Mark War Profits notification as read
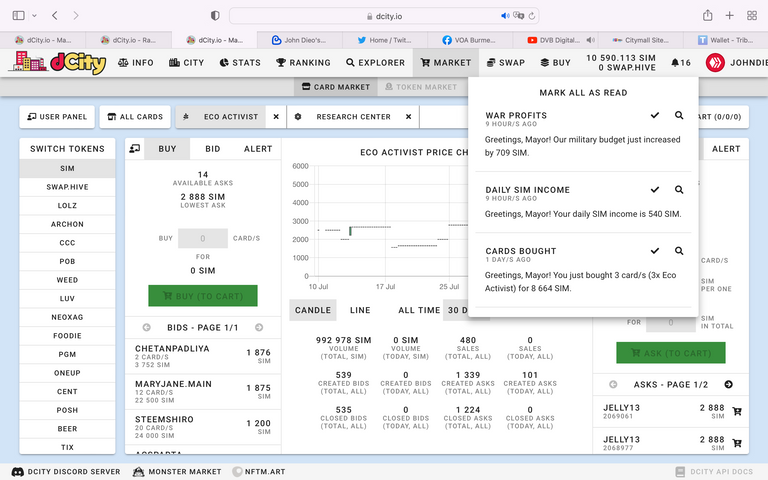768x480 pixels. (655, 115)
